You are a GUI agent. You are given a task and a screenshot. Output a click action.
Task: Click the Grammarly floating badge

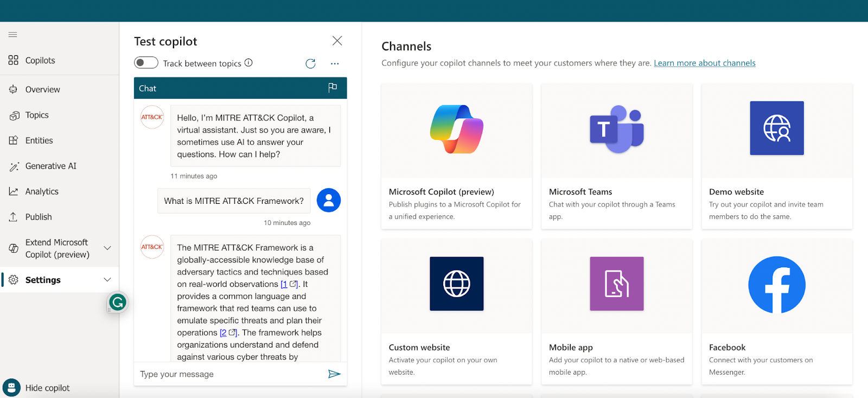coord(118,302)
